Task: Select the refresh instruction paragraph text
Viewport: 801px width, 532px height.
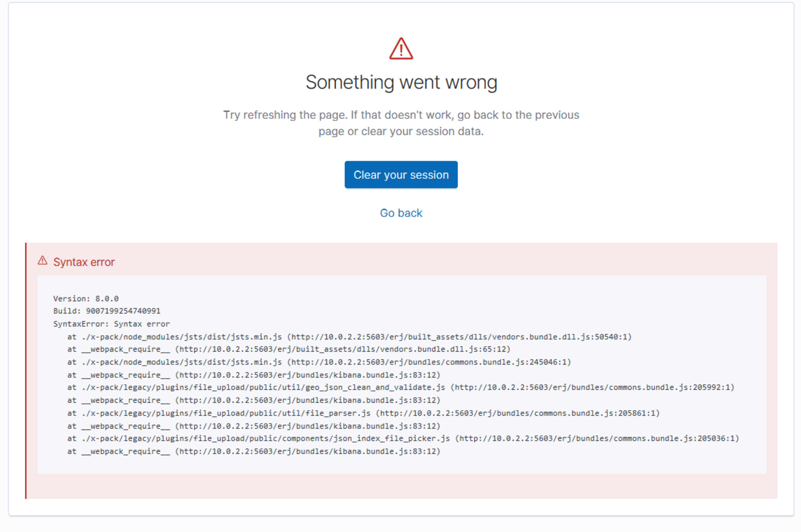Action: (401, 123)
